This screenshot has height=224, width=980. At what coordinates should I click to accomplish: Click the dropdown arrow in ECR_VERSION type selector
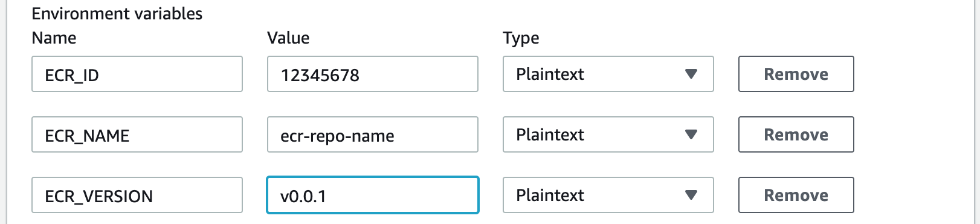[x=691, y=196]
